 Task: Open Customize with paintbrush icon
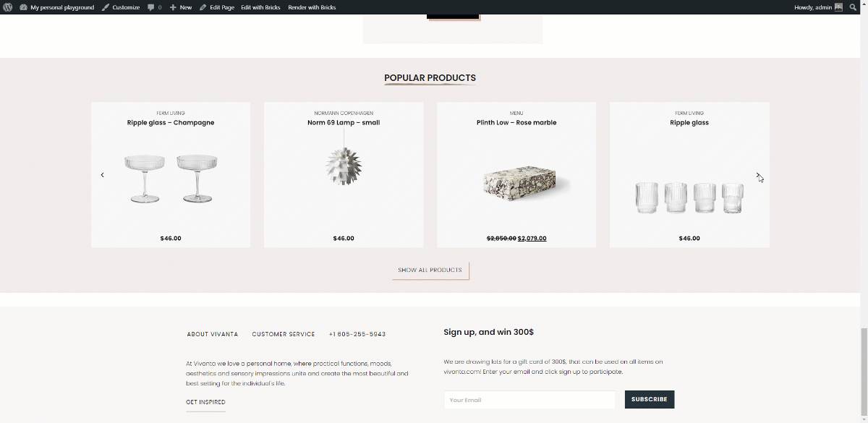[121, 7]
